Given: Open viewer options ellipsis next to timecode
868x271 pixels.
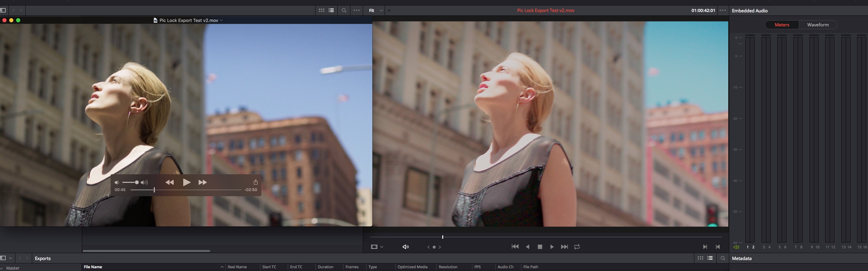Looking at the screenshot, I should 723,10.
